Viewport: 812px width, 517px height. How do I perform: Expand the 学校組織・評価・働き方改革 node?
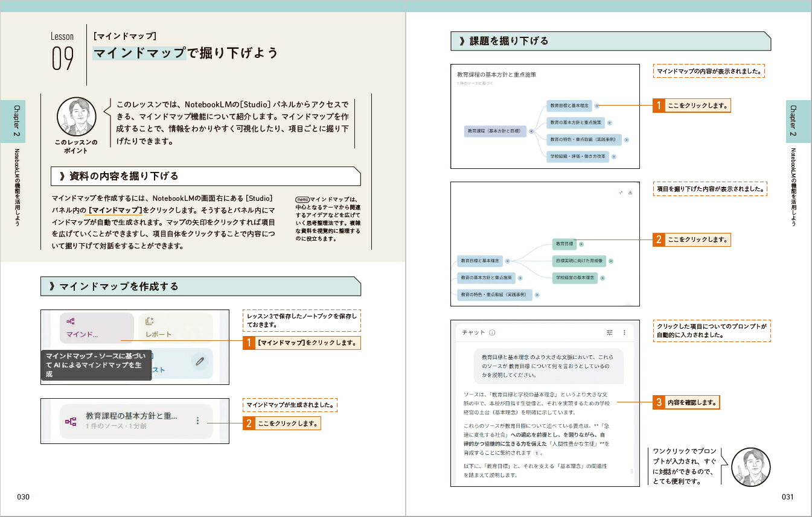tap(613, 156)
